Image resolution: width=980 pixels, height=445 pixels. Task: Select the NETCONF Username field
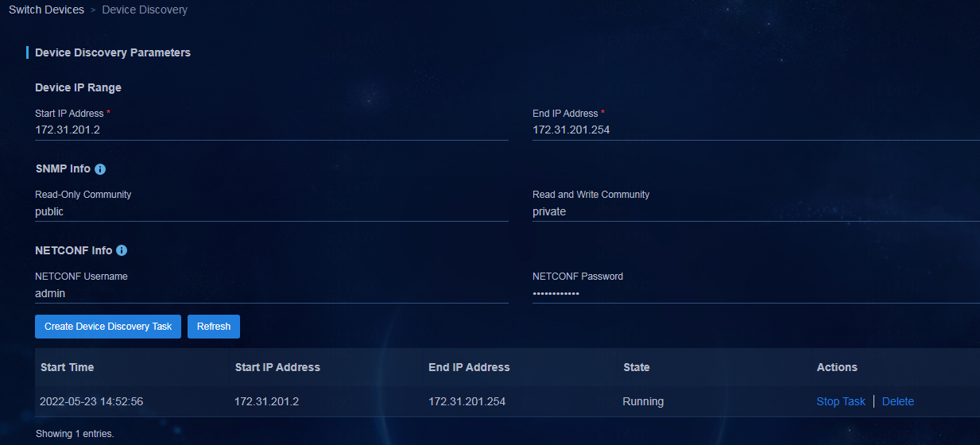[x=270, y=293]
